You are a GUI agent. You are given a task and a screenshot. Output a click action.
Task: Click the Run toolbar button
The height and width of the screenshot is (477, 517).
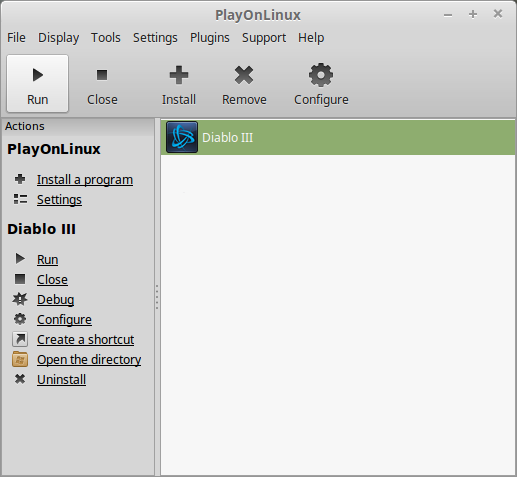37,83
